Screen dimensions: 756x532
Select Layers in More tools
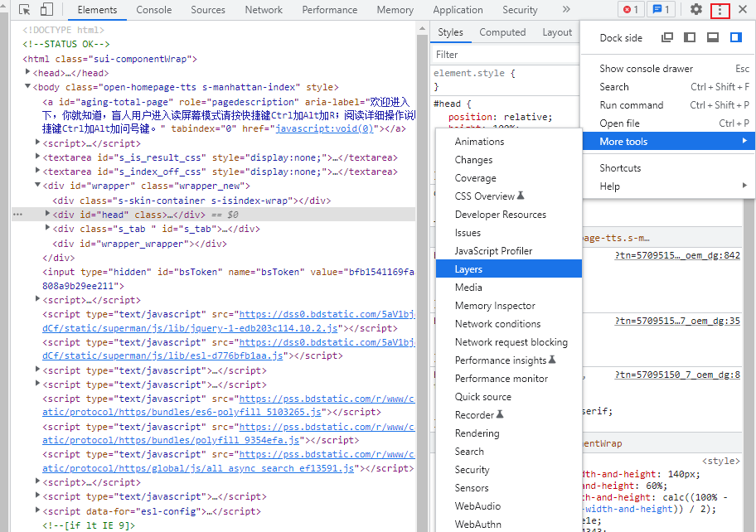point(509,269)
